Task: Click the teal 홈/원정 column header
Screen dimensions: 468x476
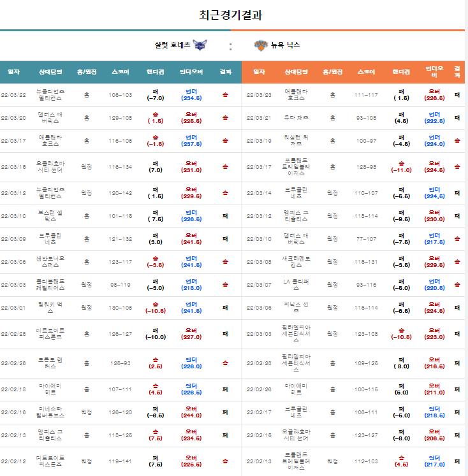Action: (x=87, y=72)
